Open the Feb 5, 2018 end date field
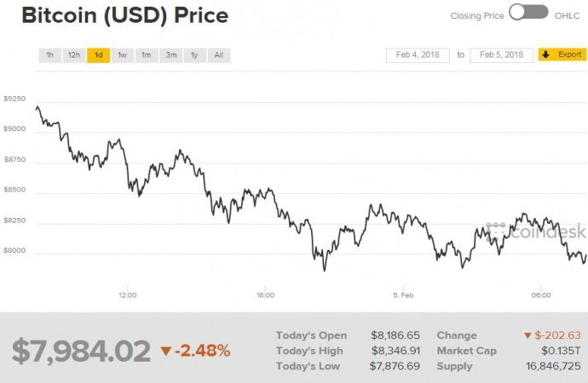 [x=501, y=55]
